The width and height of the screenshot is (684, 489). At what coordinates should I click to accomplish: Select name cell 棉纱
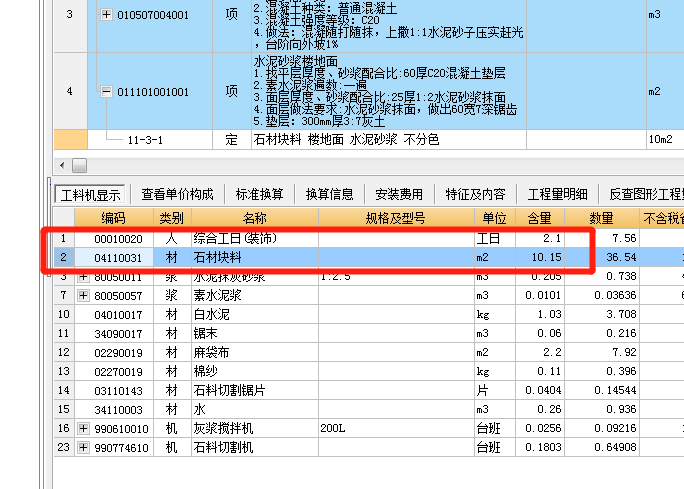(x=255, y=371)
